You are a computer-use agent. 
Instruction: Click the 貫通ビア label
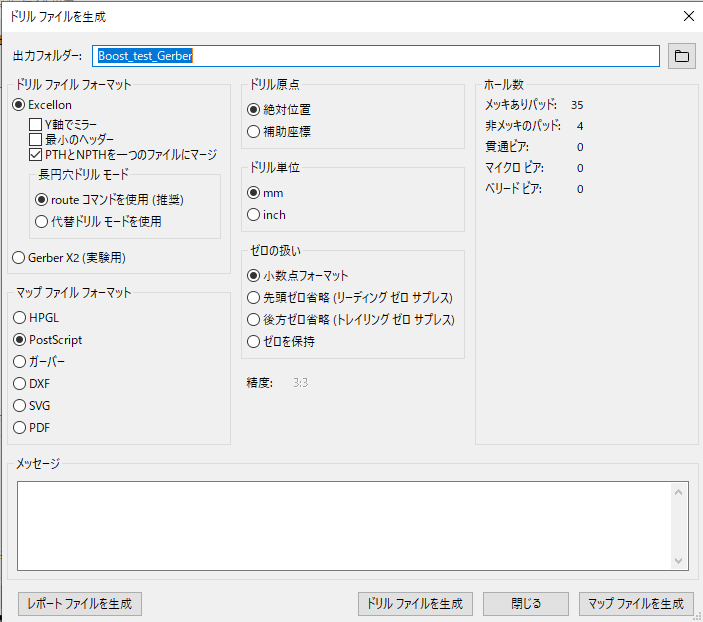507,147
